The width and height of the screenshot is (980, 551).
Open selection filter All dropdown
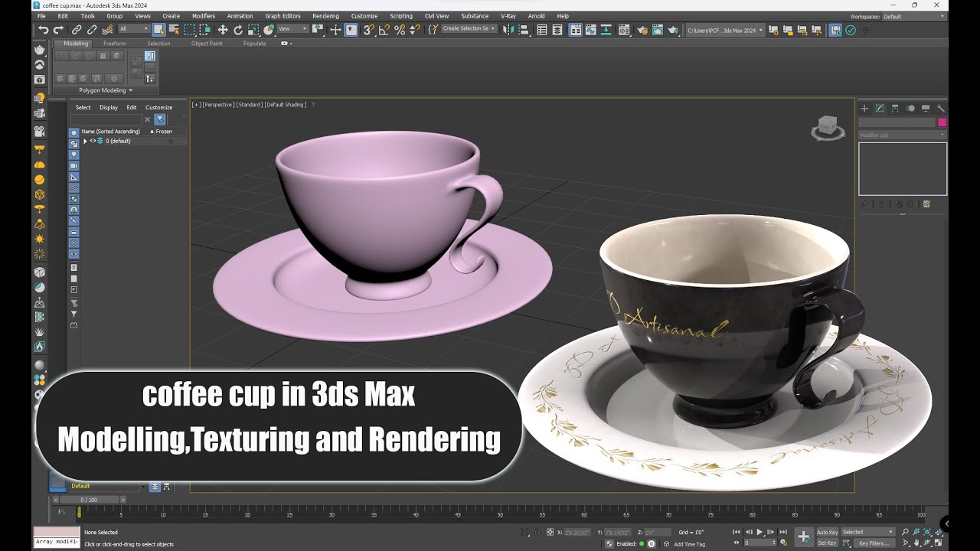[134, 29]
